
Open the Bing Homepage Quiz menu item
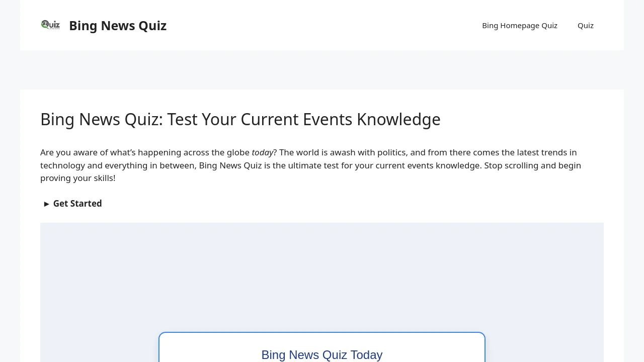[x=519, y=26]
